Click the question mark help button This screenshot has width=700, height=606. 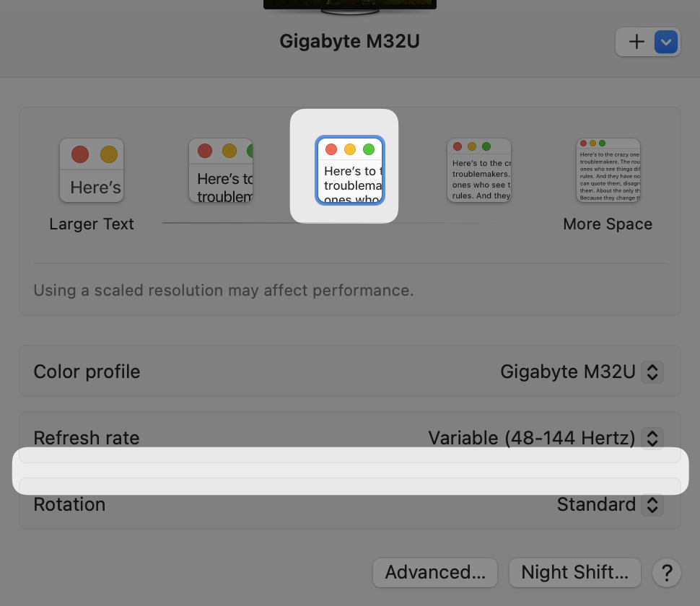pyautogui.click(x=667, y=573)
